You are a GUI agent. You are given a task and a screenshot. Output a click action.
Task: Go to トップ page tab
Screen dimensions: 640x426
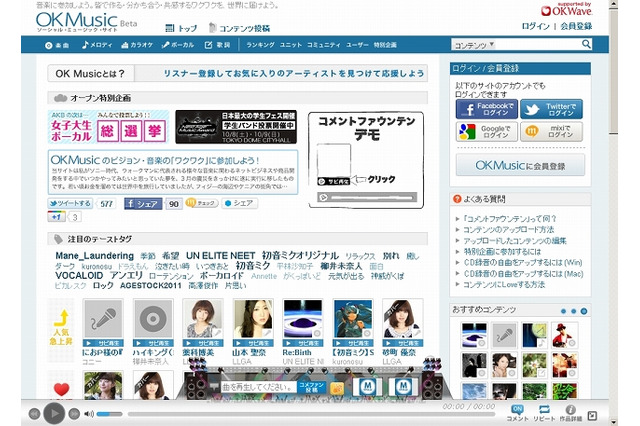[181, 28]
